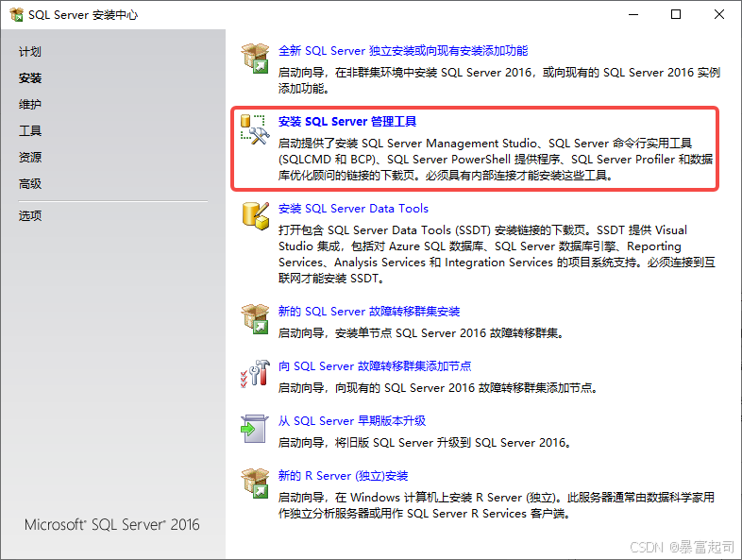Open 安装 SQL Server 管理工具 link
Image resolution: width=742 pixels, height=560 pixels.
coord(347,122)
